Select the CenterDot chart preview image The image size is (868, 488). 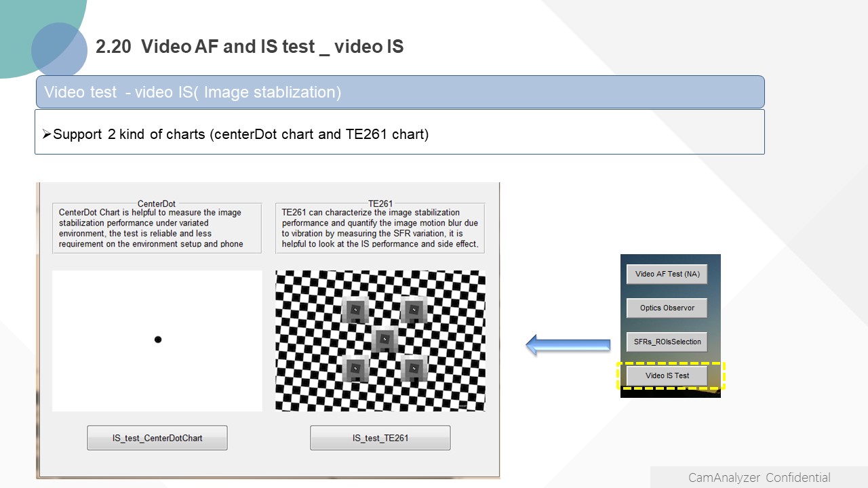(x=157, y=341)
